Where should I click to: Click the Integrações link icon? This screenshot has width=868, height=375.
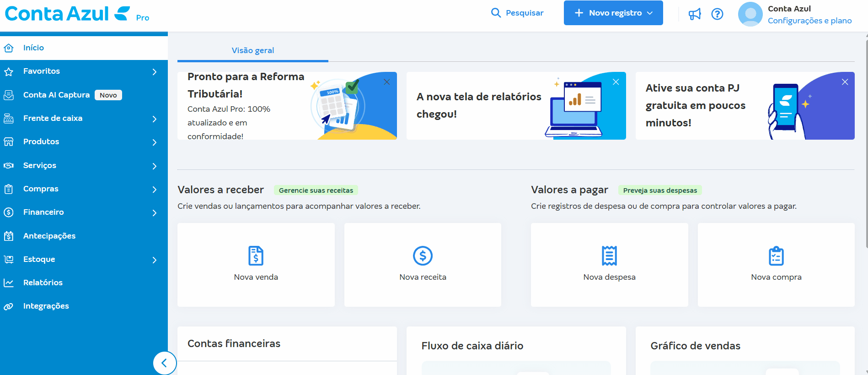click(x=9, y=306)
